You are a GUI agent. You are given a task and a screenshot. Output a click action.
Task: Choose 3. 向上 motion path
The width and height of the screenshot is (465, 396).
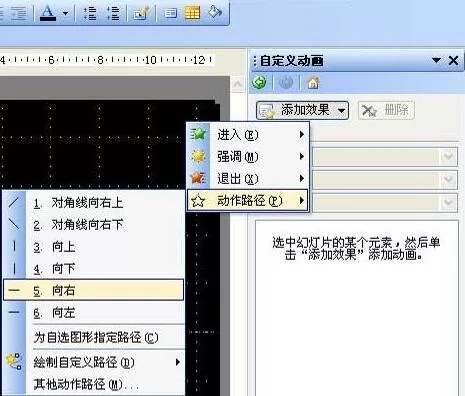pos(94,247)
